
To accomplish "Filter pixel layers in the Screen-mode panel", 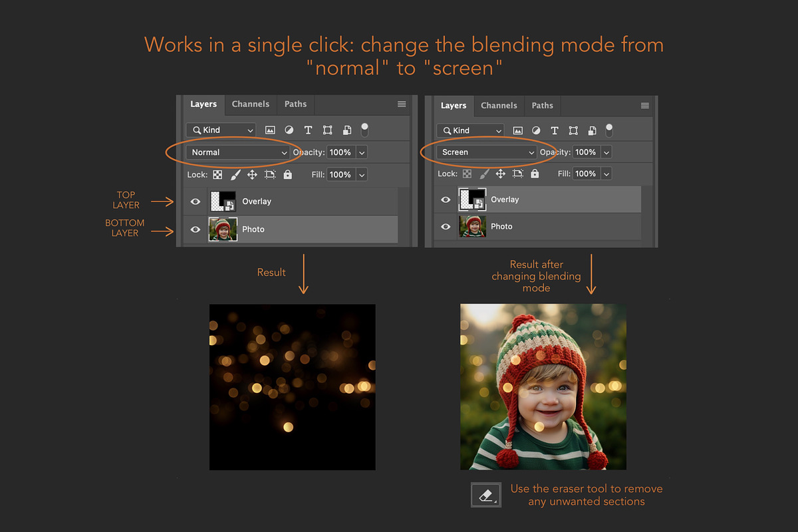I will 517,130.
